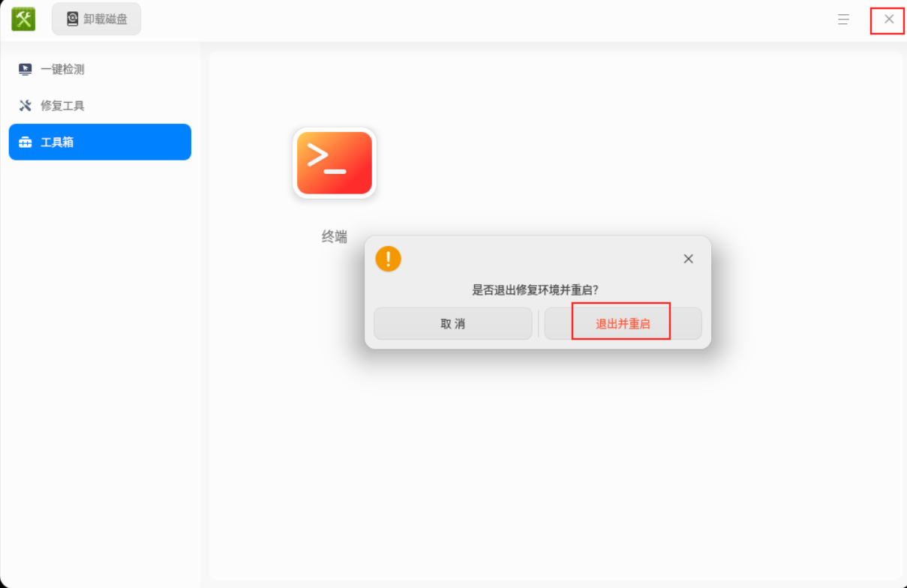This screenshot has width=907, height=588.
Task: Click the monitor icon beside 一键检测
Action: click(25, 69)
